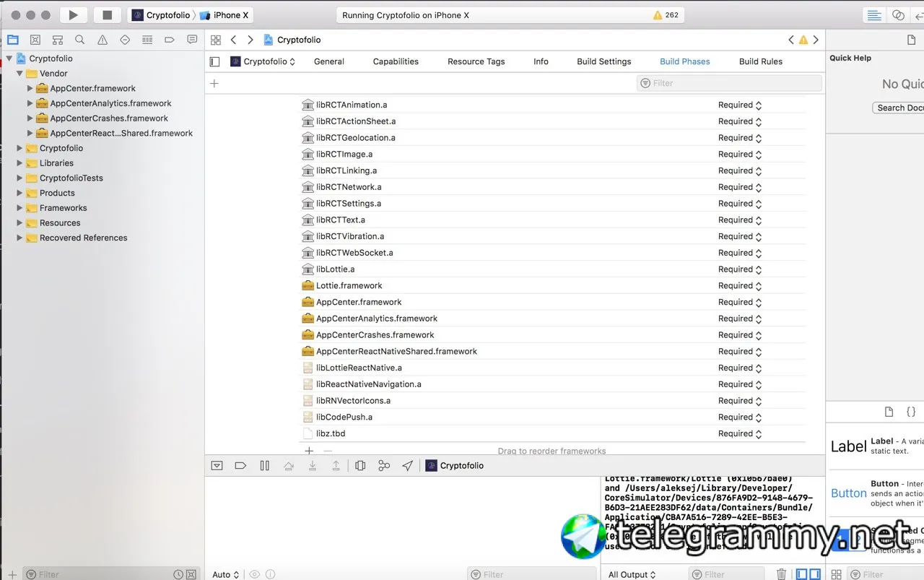Add a framework with the plus button
The image size is (924, 580).
tap(309, 451)
